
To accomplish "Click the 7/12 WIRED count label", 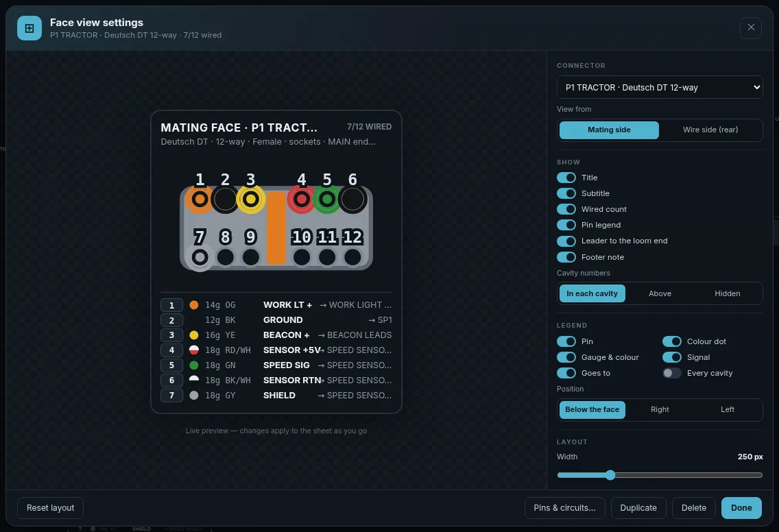I will click(x=369, y=127).
